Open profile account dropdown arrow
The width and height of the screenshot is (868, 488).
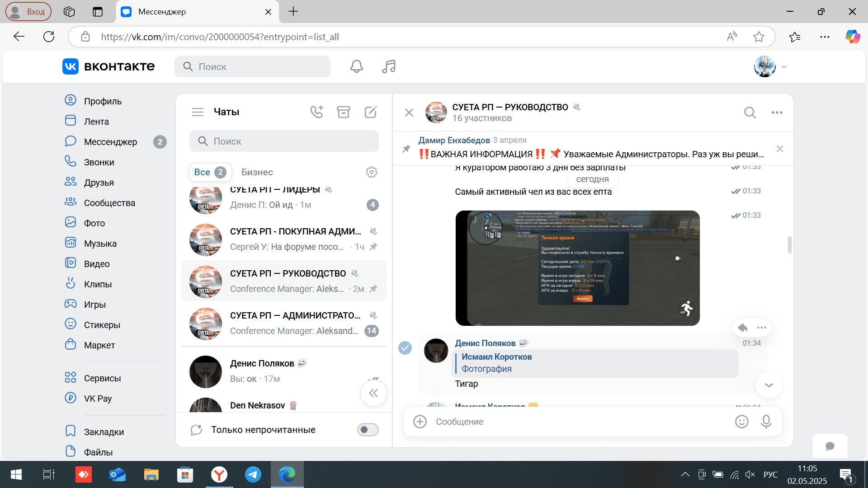pyautogui.click(x=784, y=67)
